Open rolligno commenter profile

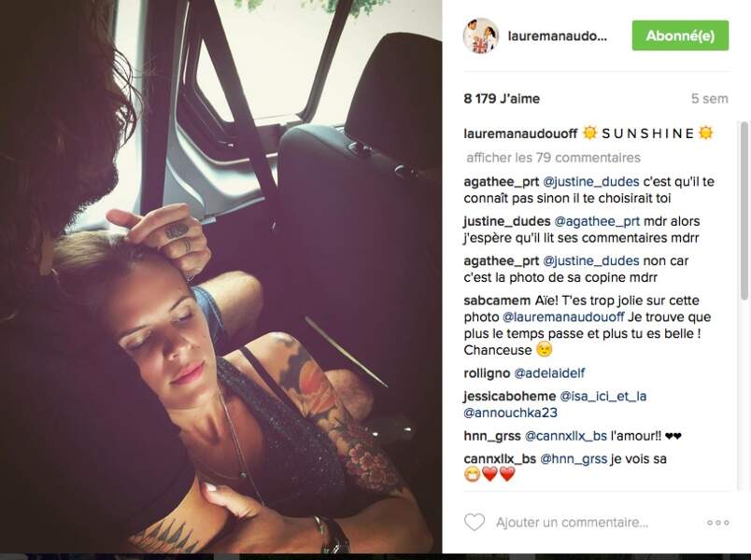487,372
